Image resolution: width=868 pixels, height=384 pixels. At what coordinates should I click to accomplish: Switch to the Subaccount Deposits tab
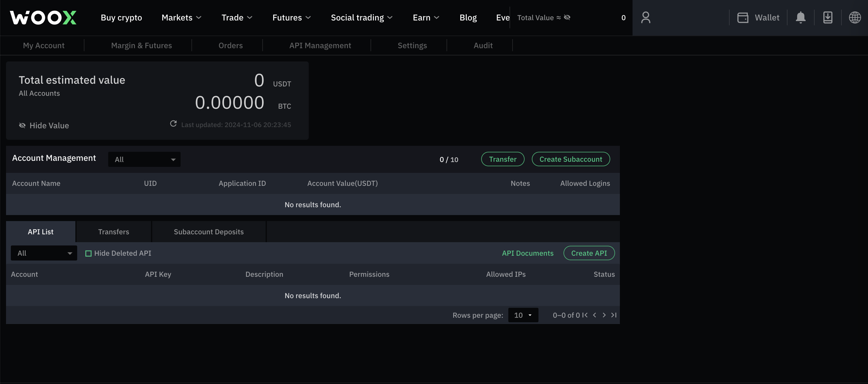209,231
